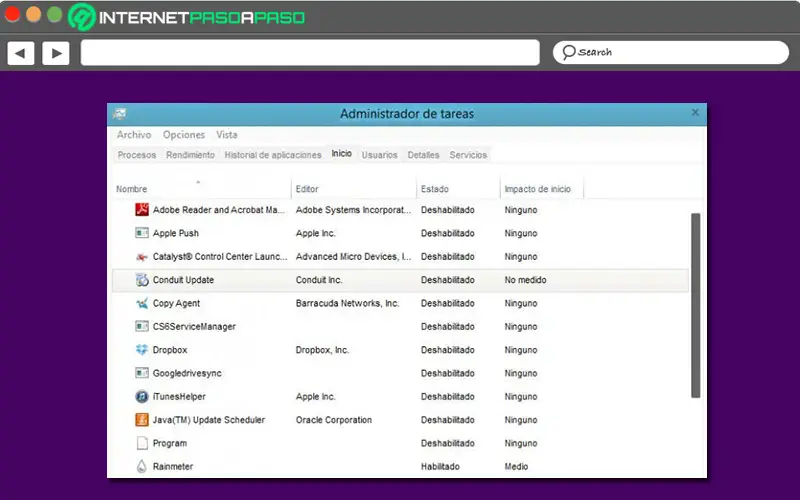Image resolution: width=800 pixels, height=500 pixels.
Task: Click 'Adobe Systems Incorporat...' editor cell
Action: coord(353,210)
